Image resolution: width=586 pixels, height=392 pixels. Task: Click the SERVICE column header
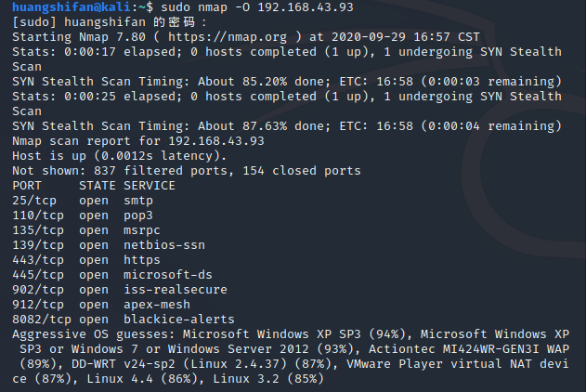click(150, 186)
